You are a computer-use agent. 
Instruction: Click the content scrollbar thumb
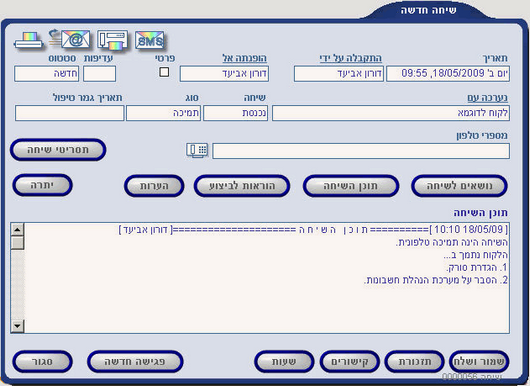click(x=17, y=243)
